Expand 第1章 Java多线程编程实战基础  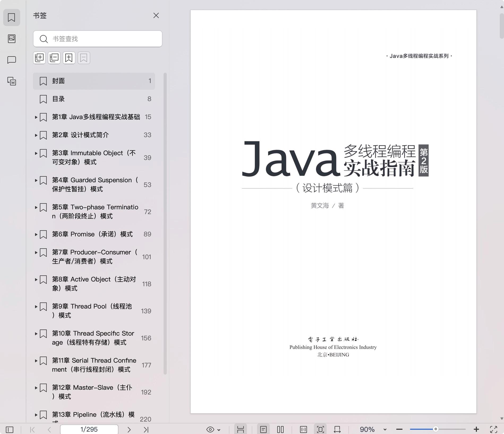[36, 117]
